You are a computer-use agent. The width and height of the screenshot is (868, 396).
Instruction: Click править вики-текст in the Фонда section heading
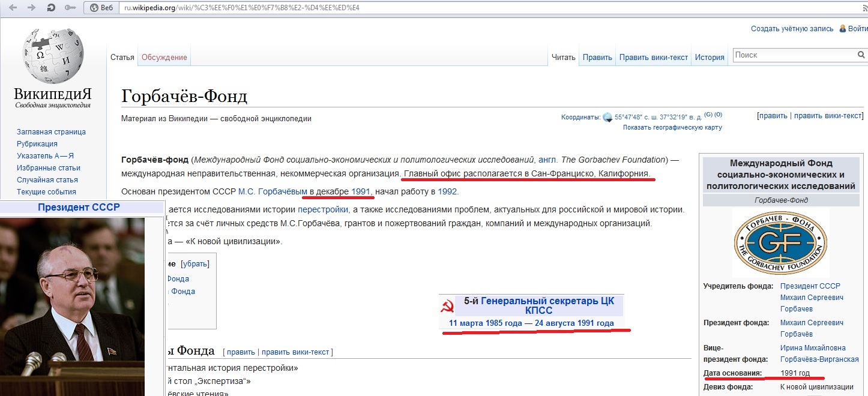coord(295,352)
